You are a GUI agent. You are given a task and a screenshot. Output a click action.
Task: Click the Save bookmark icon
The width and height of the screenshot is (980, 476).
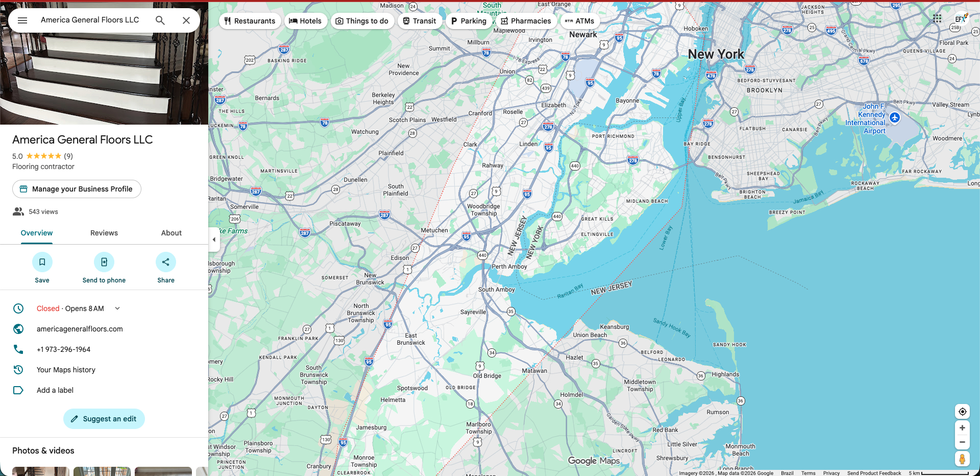(42, 262)
